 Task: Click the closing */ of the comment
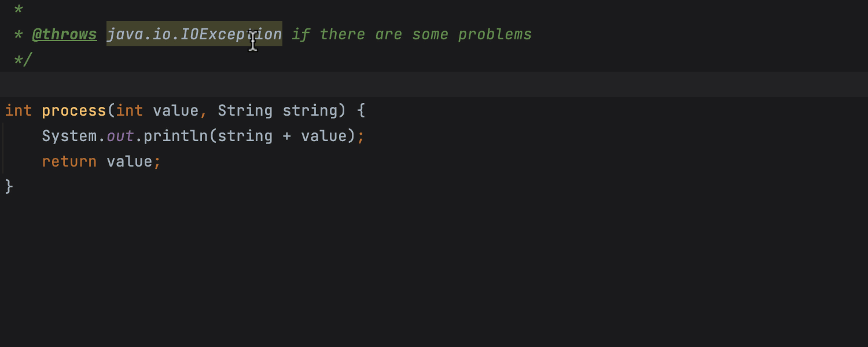pyautogui.click(x=23, y=60)
